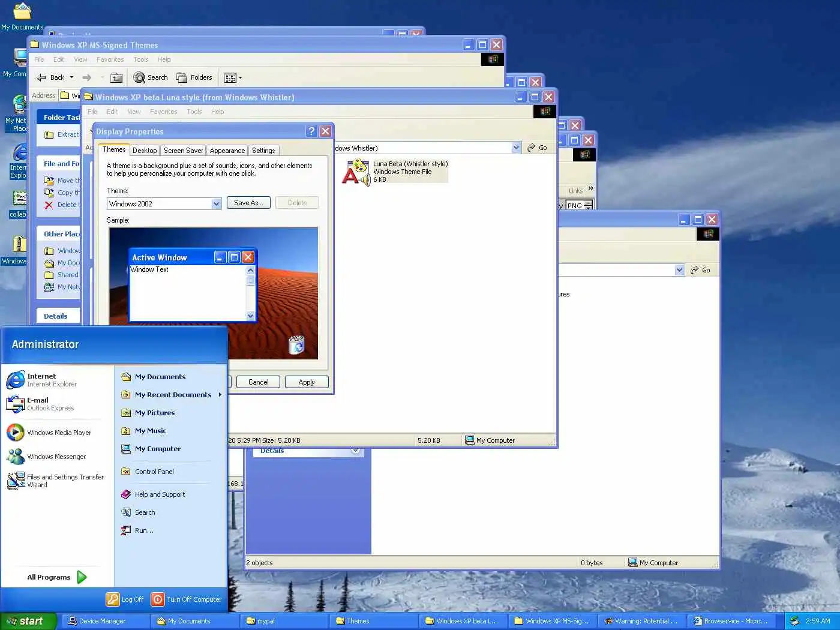Switch to Warning: Potential taskbar button

[x=642, y=621]
